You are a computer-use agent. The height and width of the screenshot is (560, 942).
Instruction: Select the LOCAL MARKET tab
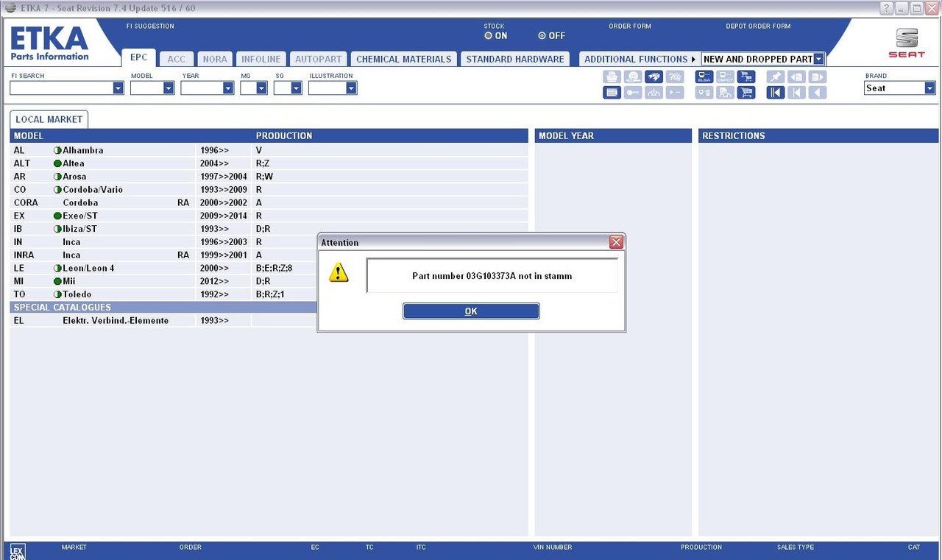point(49,119)
